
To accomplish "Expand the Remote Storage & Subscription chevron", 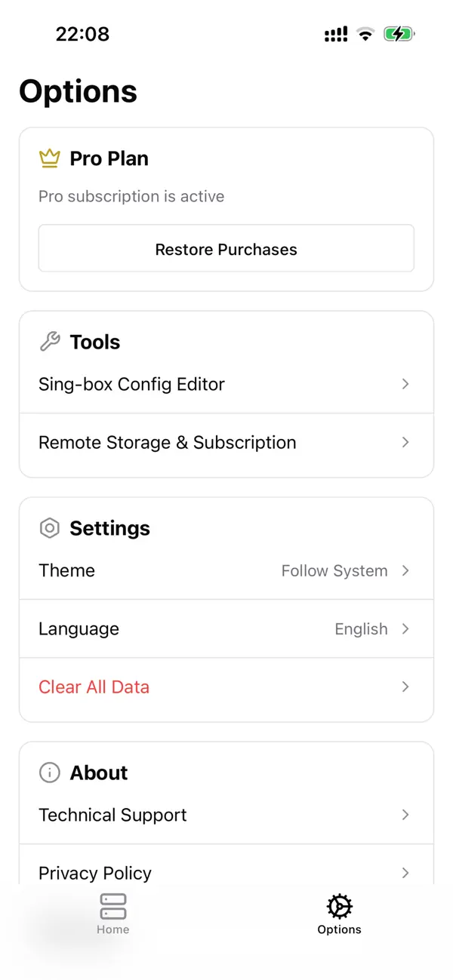I will tap(405, 442).
